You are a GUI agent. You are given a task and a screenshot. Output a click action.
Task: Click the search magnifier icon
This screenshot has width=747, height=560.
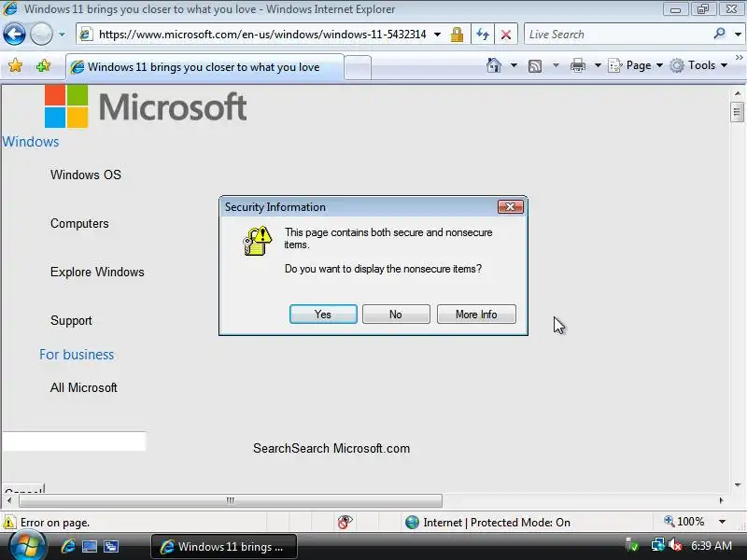(x=719, y=34)
